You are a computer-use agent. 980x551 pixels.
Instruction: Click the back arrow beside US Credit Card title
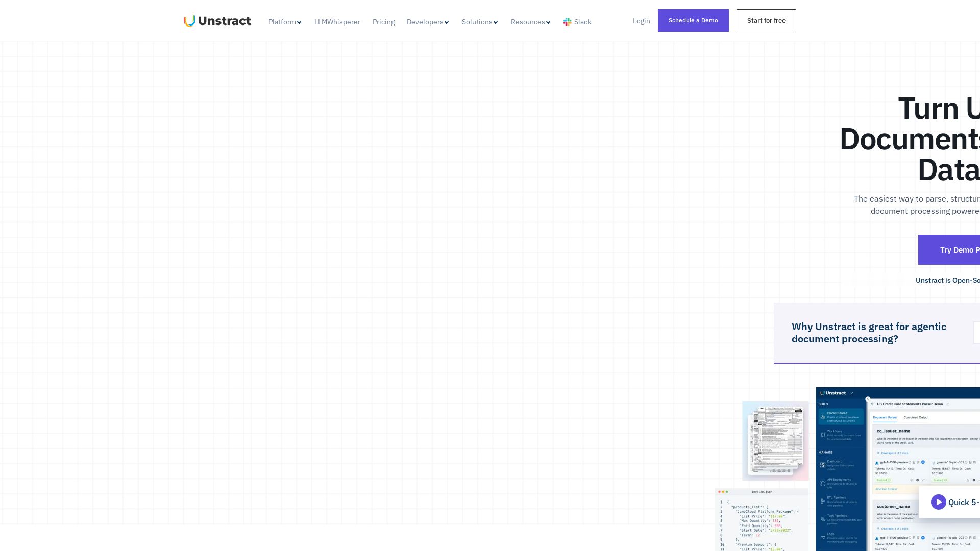tap(872, 404)
